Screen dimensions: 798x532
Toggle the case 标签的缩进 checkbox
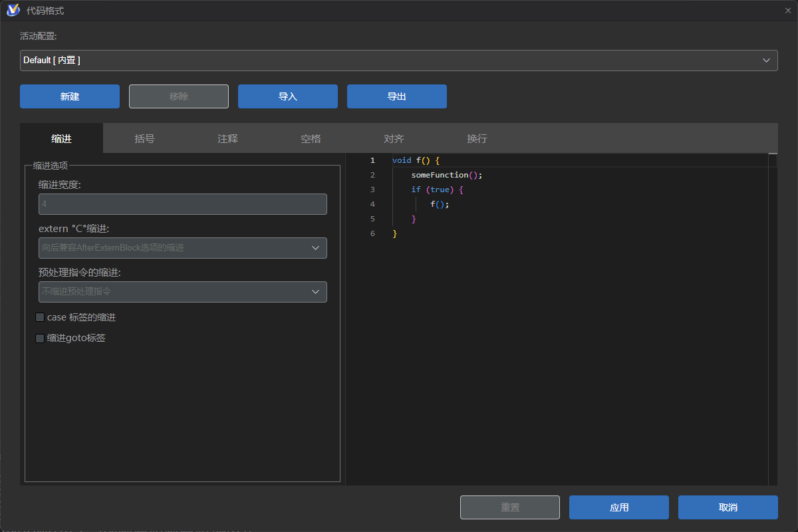point(40,317)
